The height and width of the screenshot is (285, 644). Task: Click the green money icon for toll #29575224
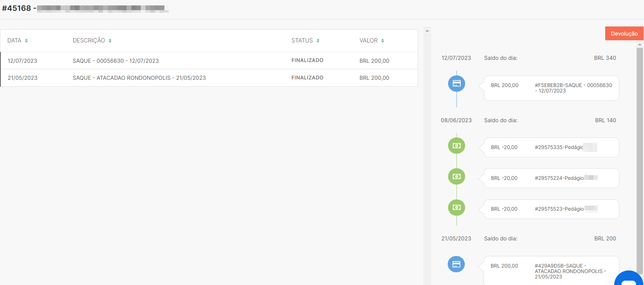click(456, 177)
